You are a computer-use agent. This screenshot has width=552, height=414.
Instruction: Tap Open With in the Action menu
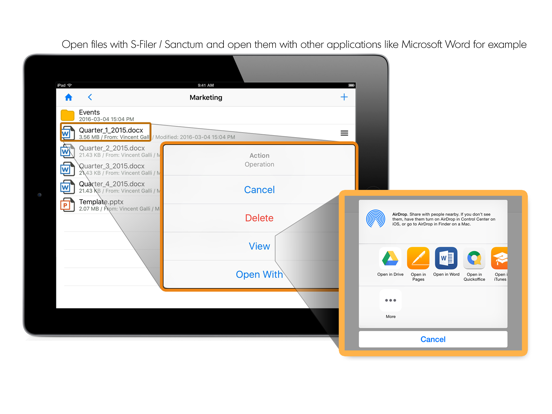coord(259,274)
